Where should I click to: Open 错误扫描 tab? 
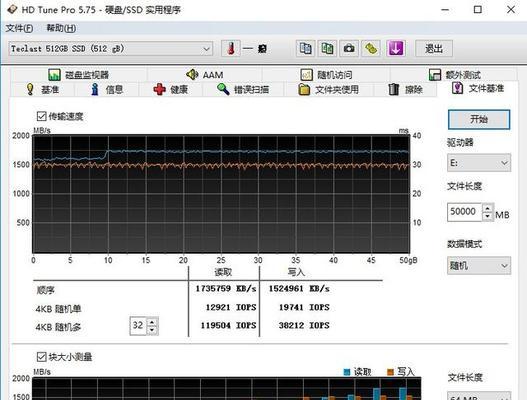click(243, 89)
